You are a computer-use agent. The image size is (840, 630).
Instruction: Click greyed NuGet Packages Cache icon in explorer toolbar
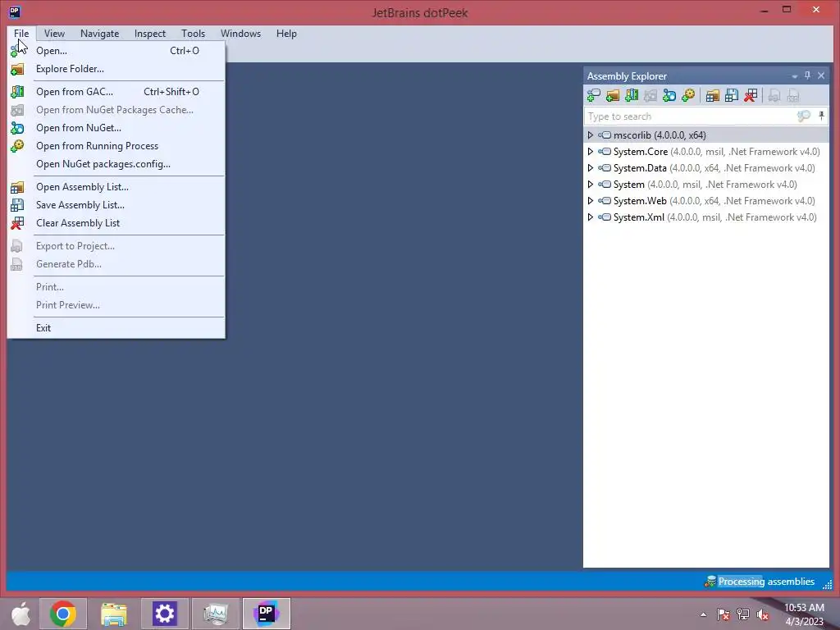651,95
